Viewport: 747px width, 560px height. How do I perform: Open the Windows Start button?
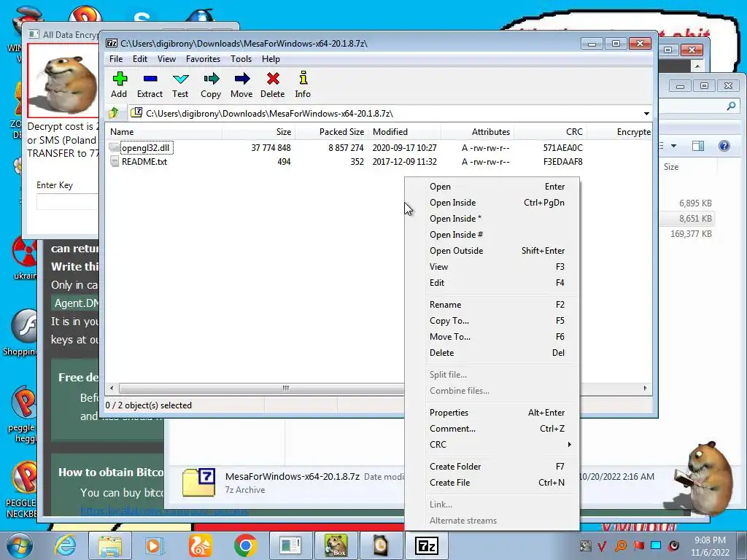coord(18,545)
